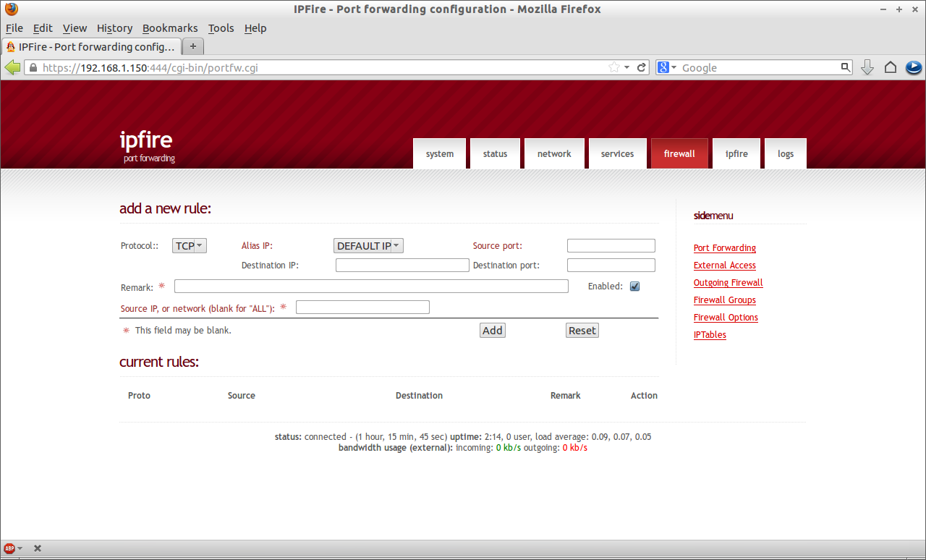Screen dimensions: 926x560
Task: Click the Destination column header
Action: click(419, 396)
